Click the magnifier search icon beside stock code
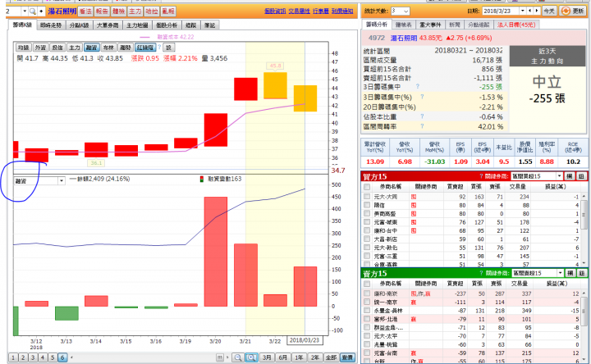The width and height of the screenshot is (591, 364). point(33,11)
